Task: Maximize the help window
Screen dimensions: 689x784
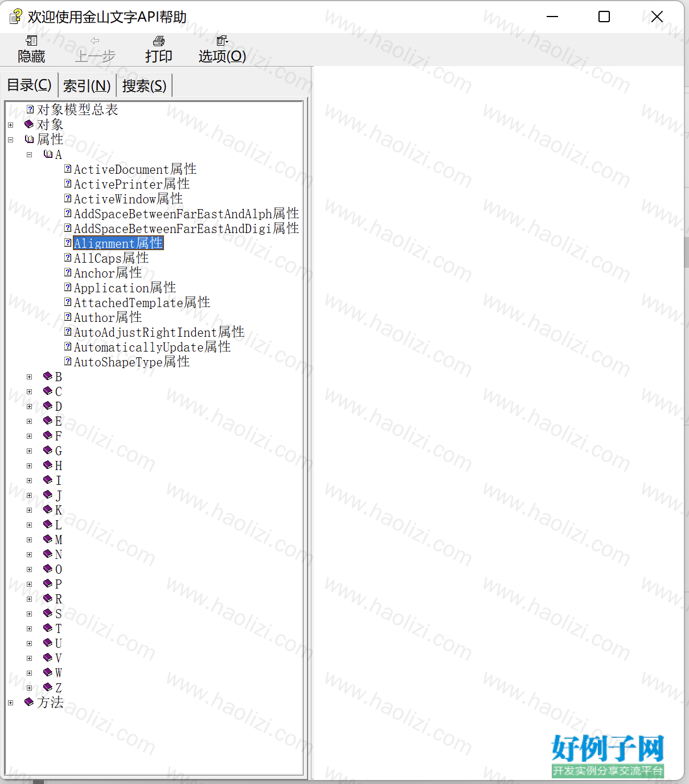Action: pyautogui.click(x=604, y=17)
